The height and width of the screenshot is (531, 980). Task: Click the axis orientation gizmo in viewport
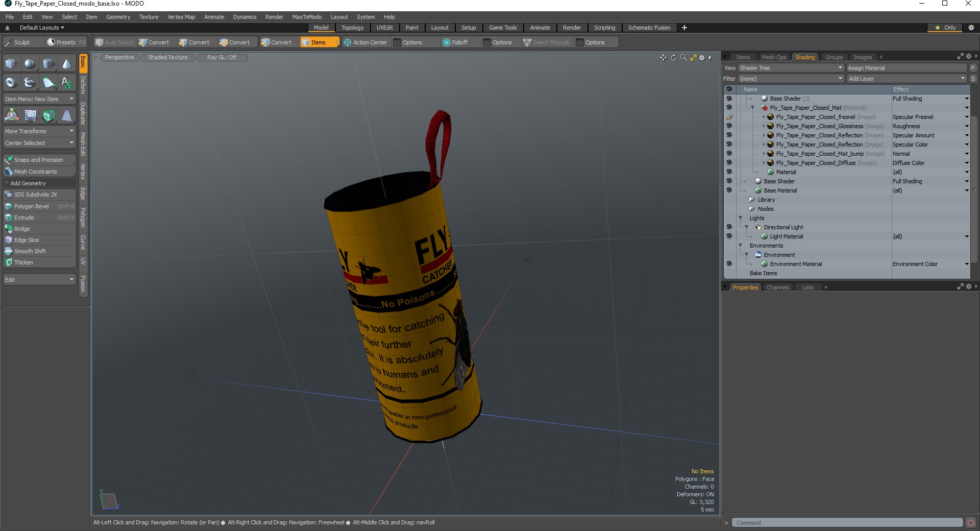pyautogui.click(x=109, y=500)
